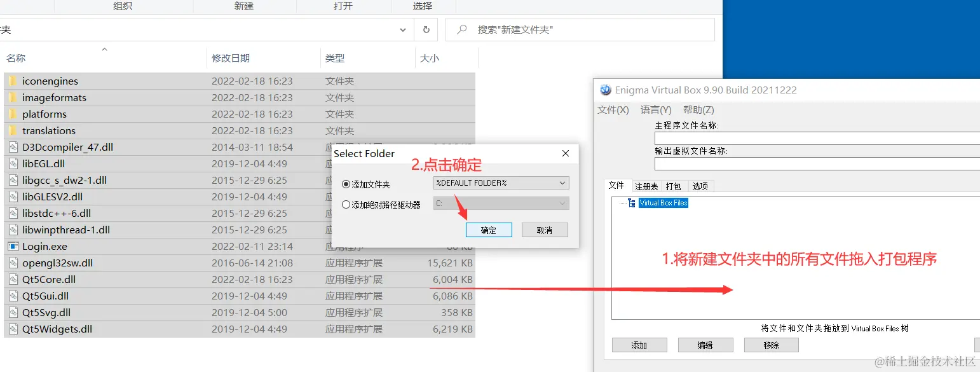Click the 358 KB size cell
Viewport: 980px width, 372px height.
[x=457, y=312]
